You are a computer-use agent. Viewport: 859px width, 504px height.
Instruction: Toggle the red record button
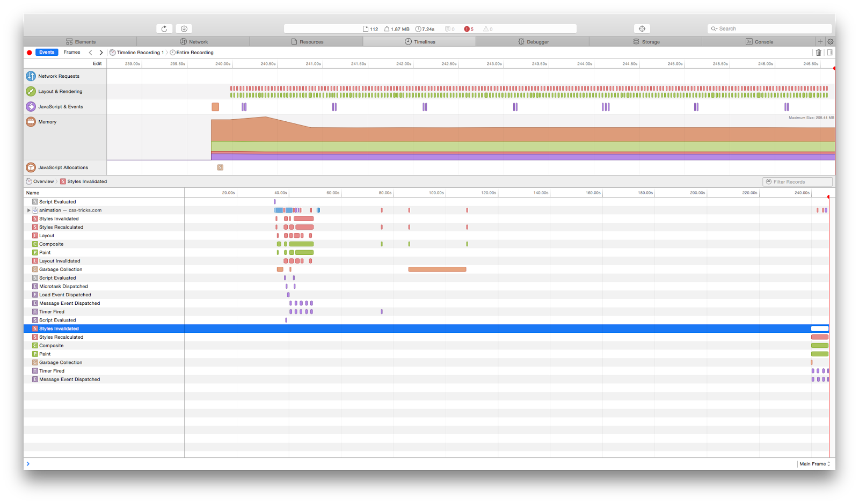pos(30,53)
